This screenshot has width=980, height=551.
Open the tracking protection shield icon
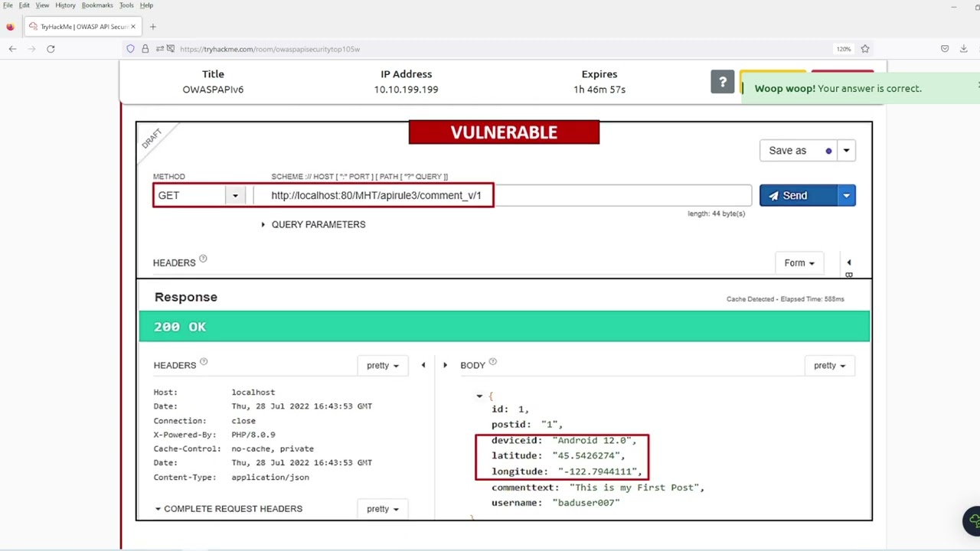pos(131,49)
